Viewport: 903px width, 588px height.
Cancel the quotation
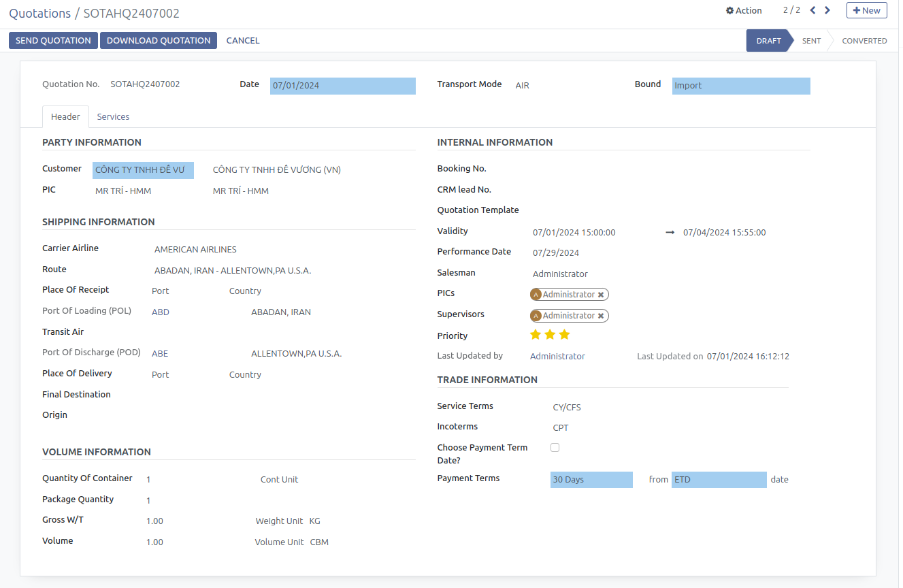click(243, 41)
